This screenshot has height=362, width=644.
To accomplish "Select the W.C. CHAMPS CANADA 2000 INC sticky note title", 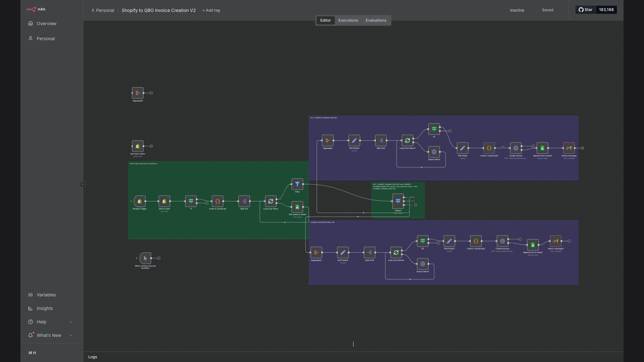I will 324,118.
